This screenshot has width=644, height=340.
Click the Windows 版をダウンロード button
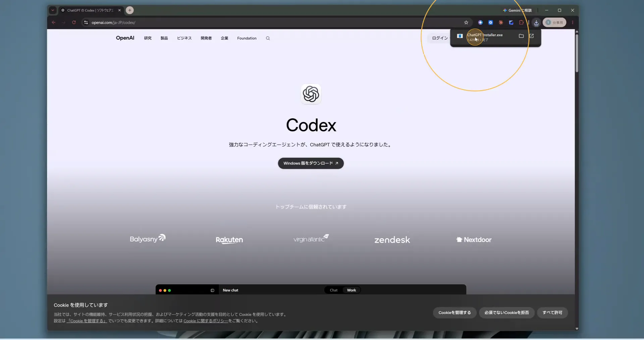[x=311, y=163]
